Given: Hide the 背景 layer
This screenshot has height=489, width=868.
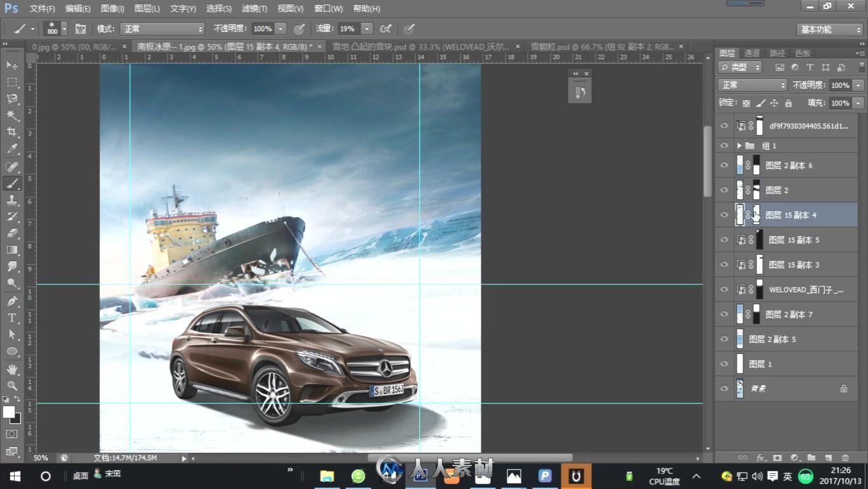Looking at the screenshot, I should [x=724, y=388].
